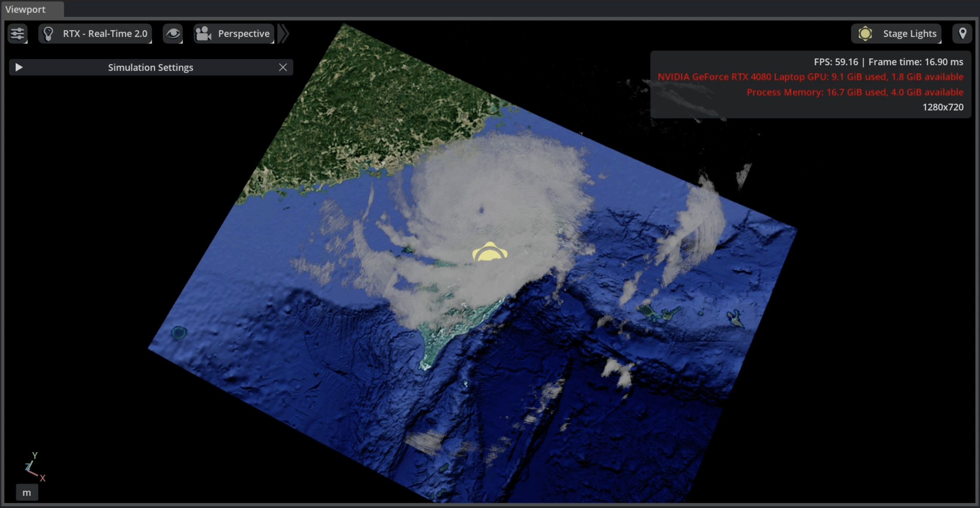Close the Simulation Settings panel
This screenshot has height=508, width=980.
coord(283,67)
